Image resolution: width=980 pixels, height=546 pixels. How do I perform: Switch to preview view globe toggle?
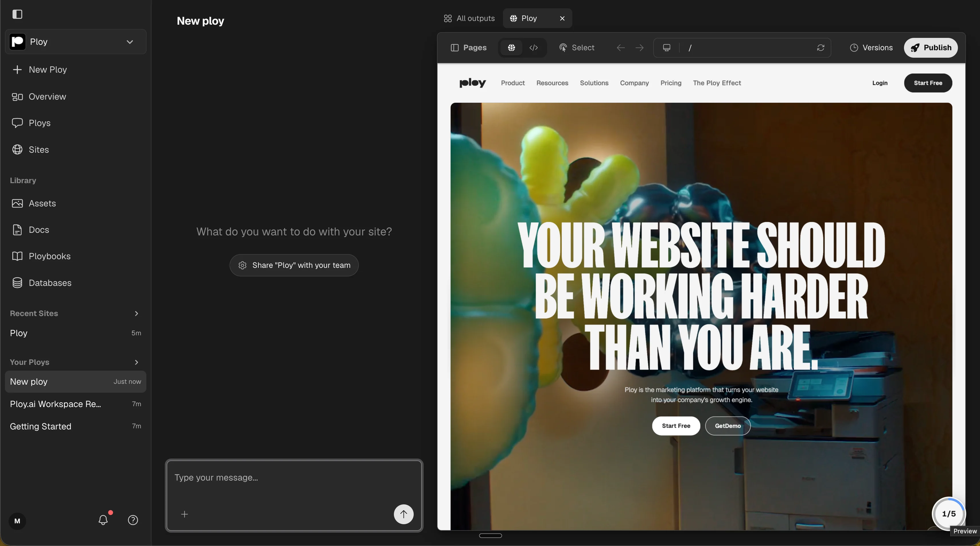coord(512,48)
